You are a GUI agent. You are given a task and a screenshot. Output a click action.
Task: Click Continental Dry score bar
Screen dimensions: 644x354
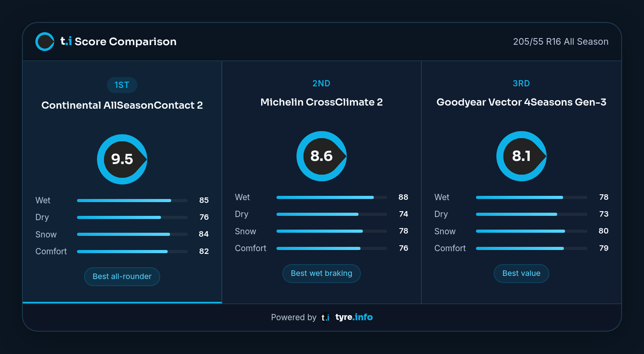(x=132, y=217)
